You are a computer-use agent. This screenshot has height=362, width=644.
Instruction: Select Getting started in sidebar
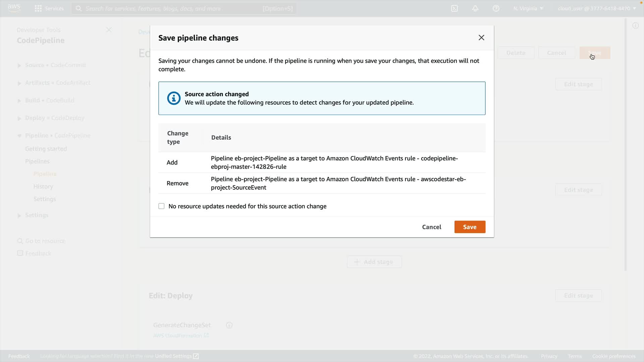46,148
